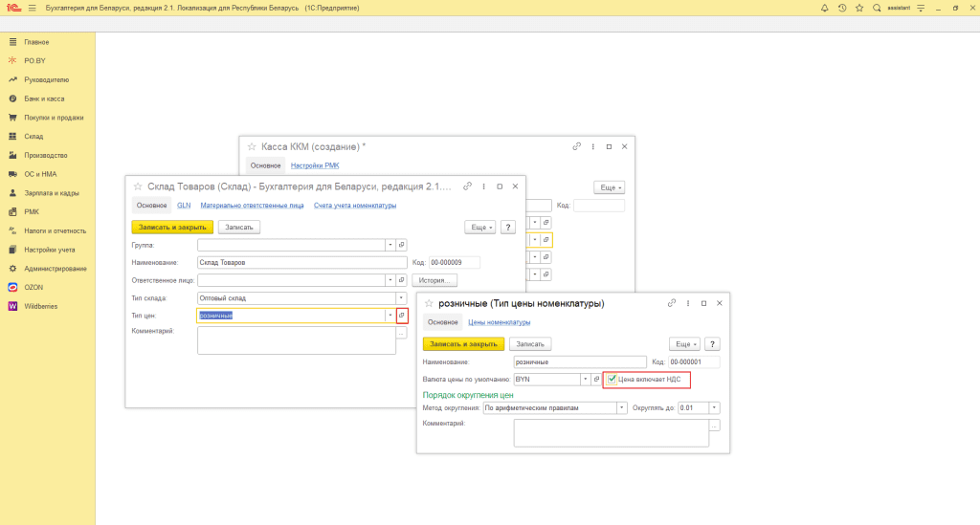980x525 pixels.
Task: Expand the Тип цен dropdown arrow
Action: 390,316
